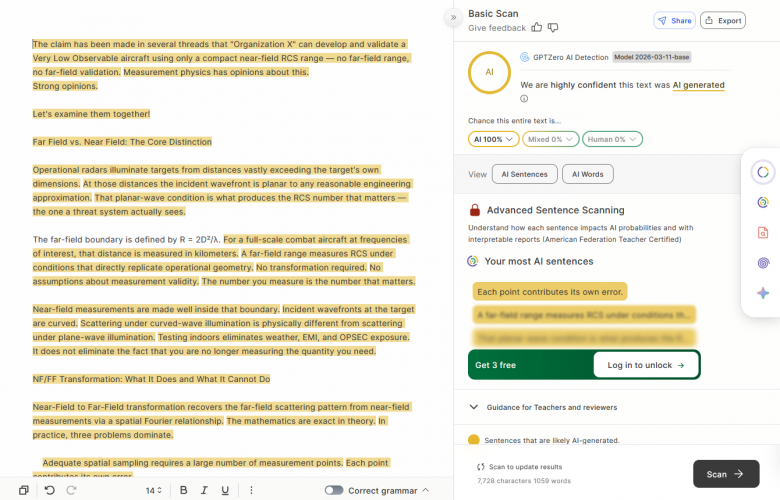Expand the AI 100% dropdown
The image size is (780, 500).
coord(493,139)
